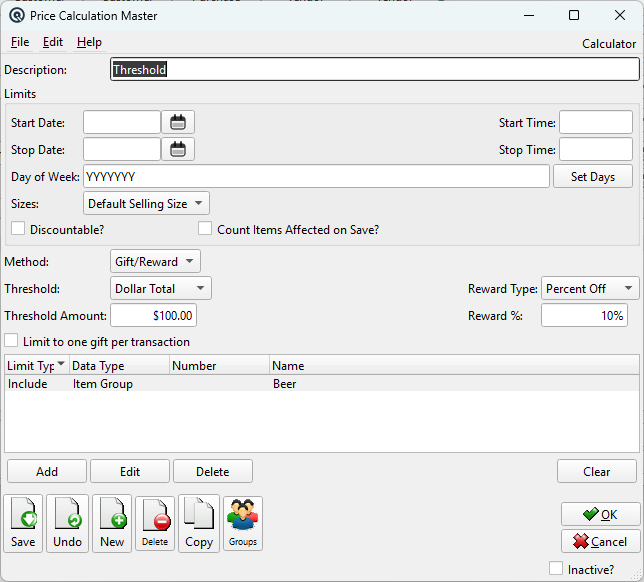Open the Groups people icon
644x582 pixels.
(x=243, y=523)
